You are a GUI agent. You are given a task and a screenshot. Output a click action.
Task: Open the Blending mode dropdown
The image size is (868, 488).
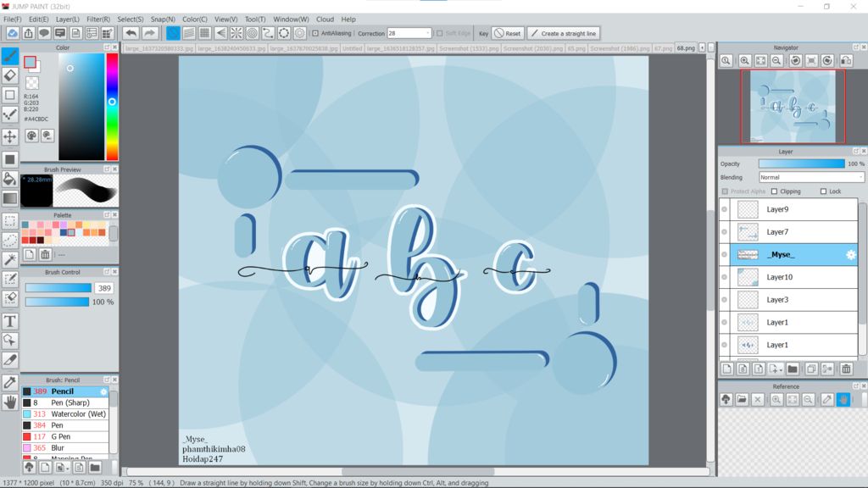tap(811, 177)
